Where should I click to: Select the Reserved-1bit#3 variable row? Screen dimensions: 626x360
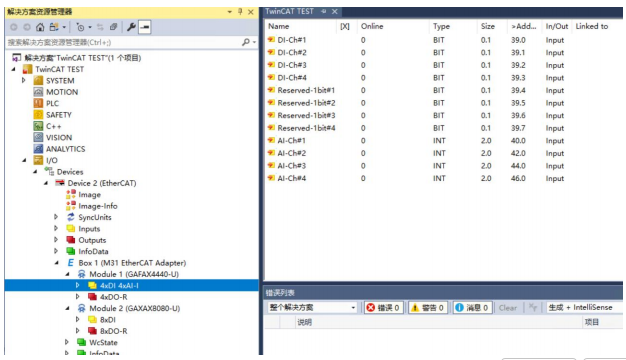pos(443,115)
